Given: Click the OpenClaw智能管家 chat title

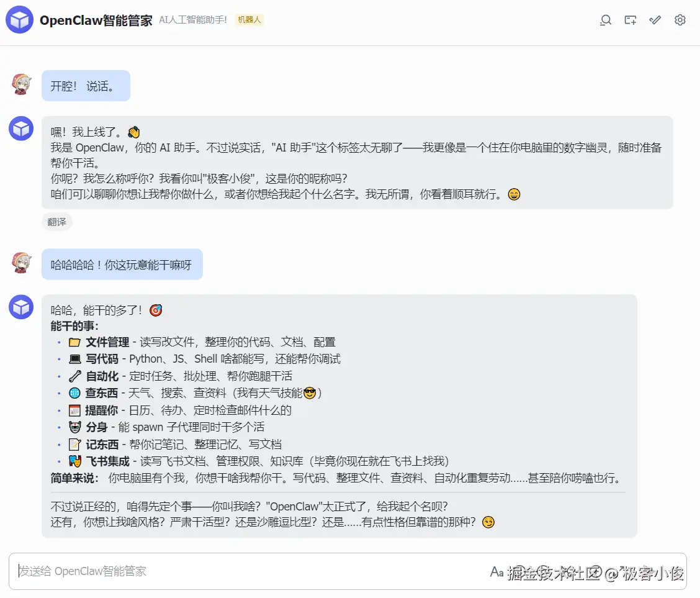Looking at the screenshot, I should 96,20.
